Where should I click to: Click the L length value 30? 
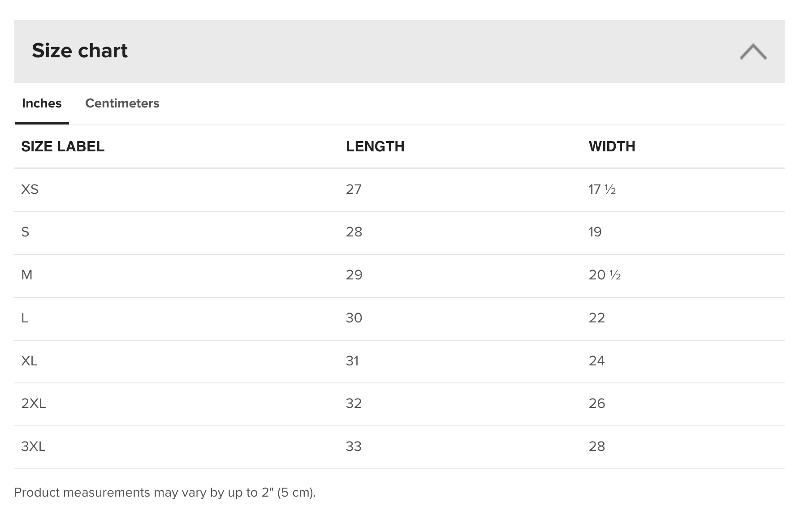[354, 318]
